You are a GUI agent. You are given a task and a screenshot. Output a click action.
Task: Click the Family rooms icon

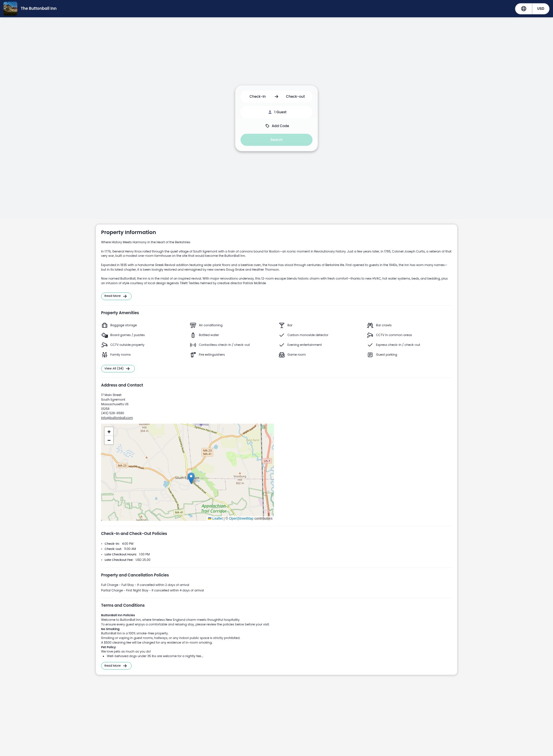click(x=105, y=355)
